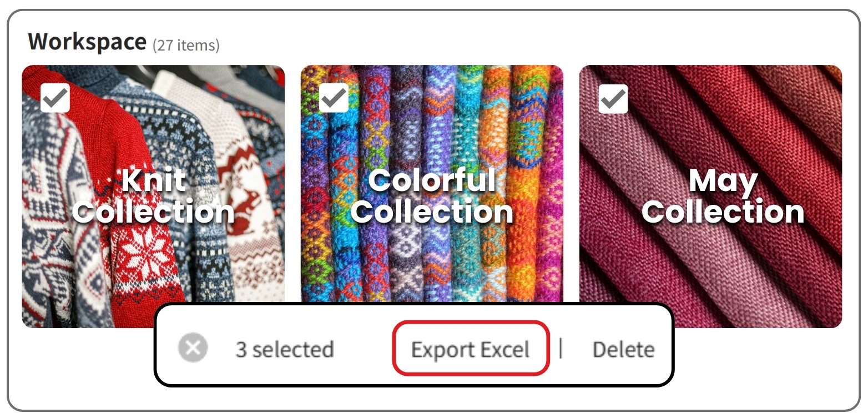Dismiss selection with the gray X icon
Screen dimensions: 868x418
193,348
